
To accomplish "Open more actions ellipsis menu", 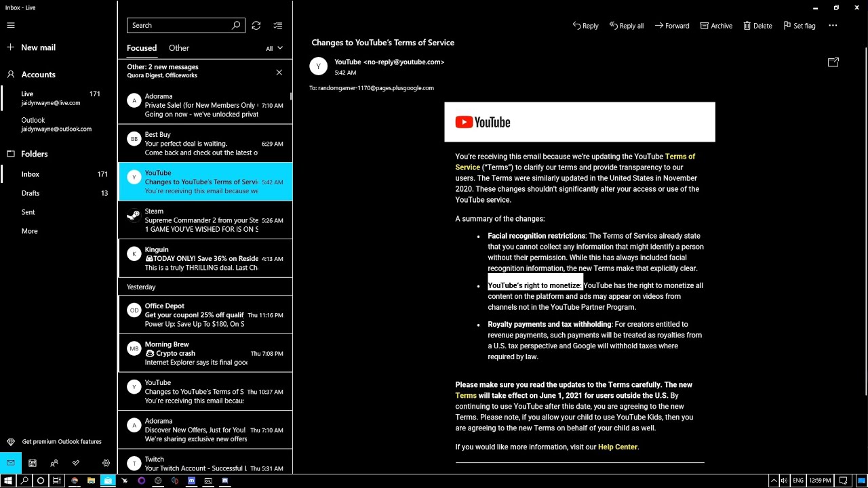I will [833, 26].
